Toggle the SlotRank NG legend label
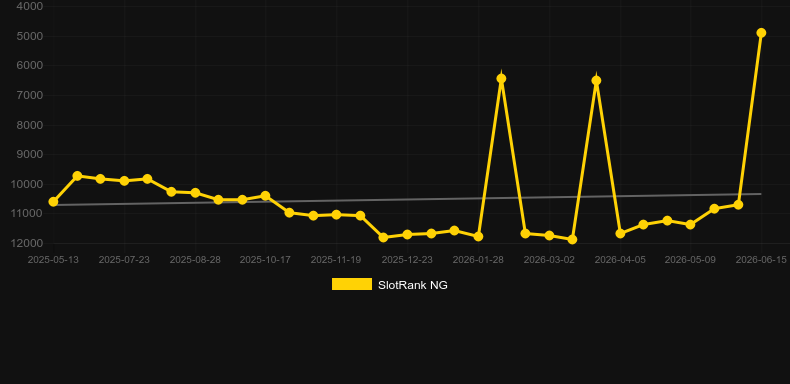 tap(413, 285)
